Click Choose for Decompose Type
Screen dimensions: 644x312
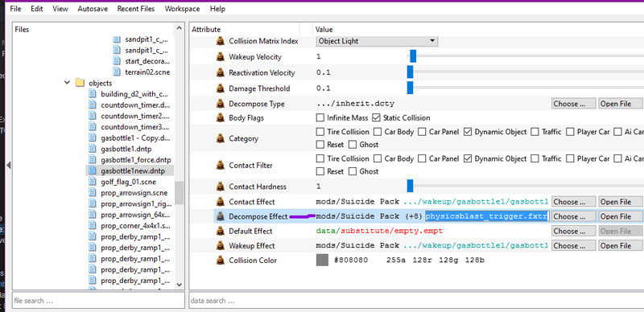point(573,104)
